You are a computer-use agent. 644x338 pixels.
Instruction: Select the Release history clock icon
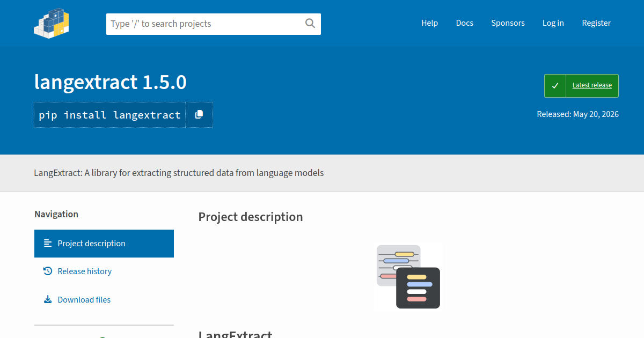point(48,271)
